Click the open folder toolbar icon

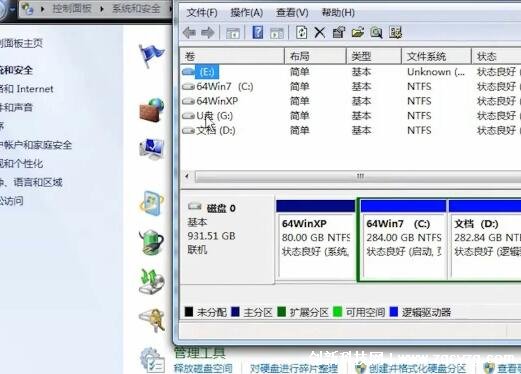tap(357, 33)
